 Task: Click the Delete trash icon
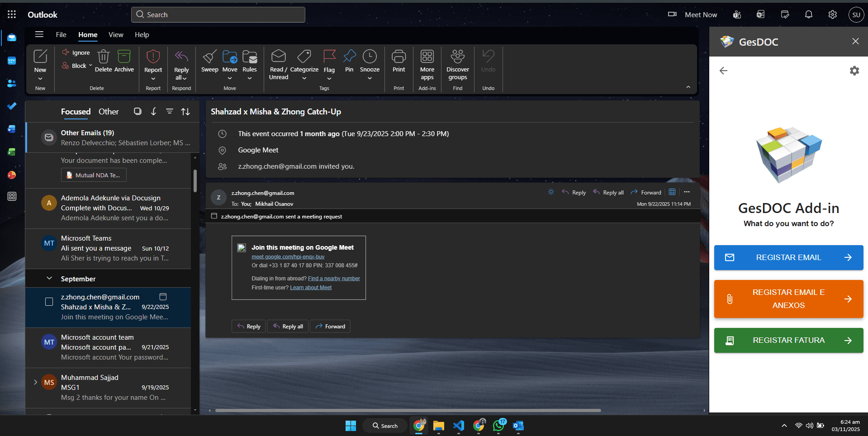(x=103, y=57)
